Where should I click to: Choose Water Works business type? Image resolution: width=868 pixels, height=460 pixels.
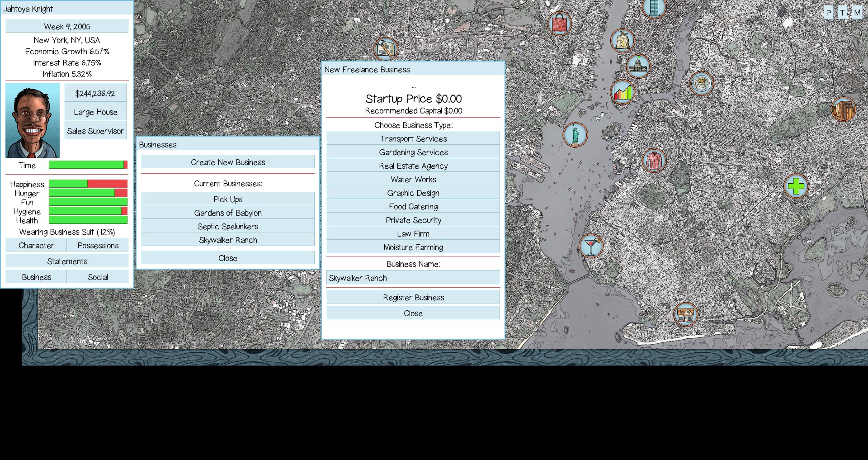pyautogui.click(x=413, y=179)
